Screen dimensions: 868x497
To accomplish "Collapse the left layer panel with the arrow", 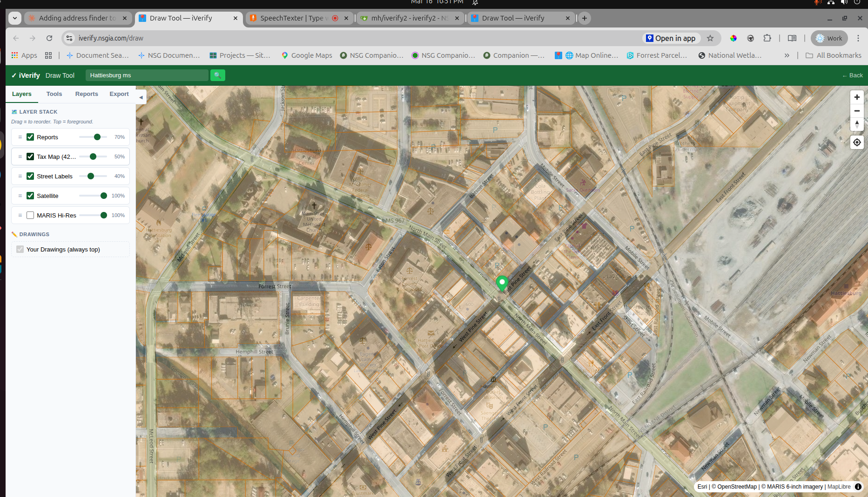I will coord(141,97).
